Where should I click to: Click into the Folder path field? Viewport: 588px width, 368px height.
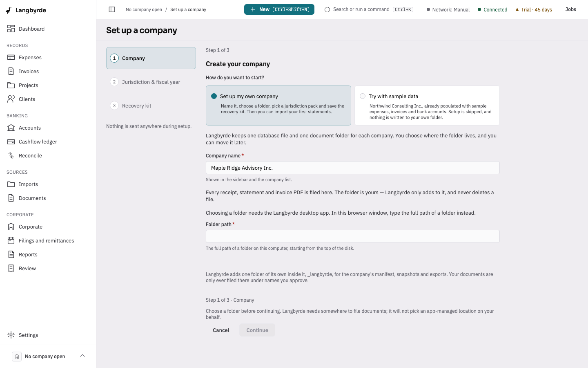tap(353, 236)
